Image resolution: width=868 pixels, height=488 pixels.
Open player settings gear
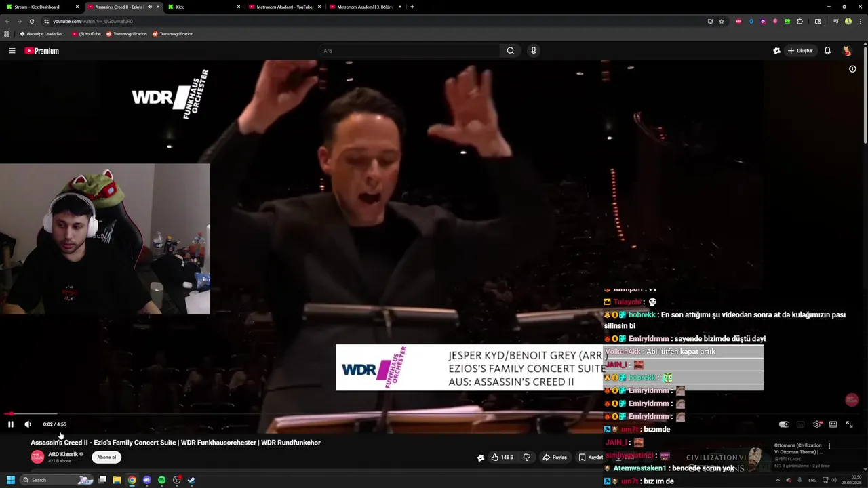point(816,424)
